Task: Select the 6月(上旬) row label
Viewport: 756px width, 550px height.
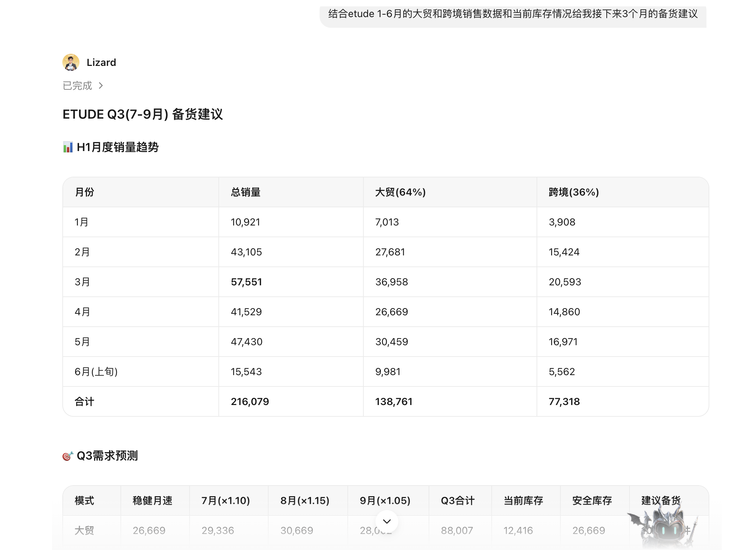Action: (96, 372)
